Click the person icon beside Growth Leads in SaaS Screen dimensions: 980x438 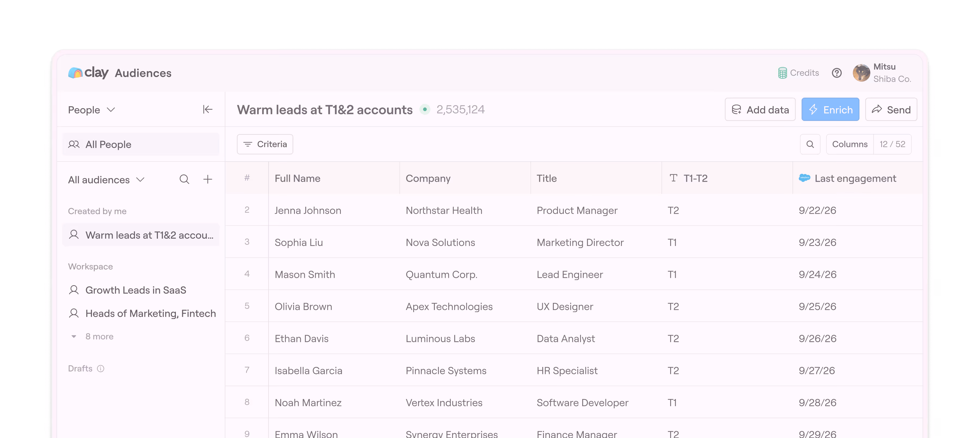click(x=74, y=290)
